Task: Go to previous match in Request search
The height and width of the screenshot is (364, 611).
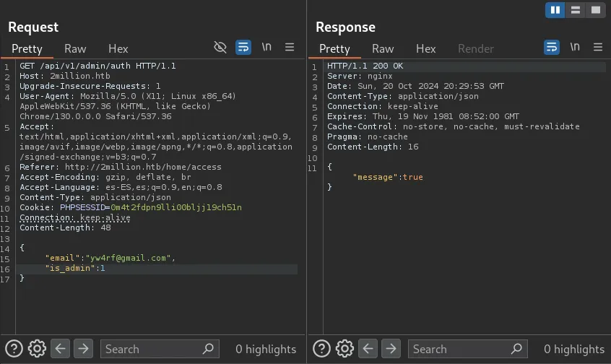Action: [61, 349]
